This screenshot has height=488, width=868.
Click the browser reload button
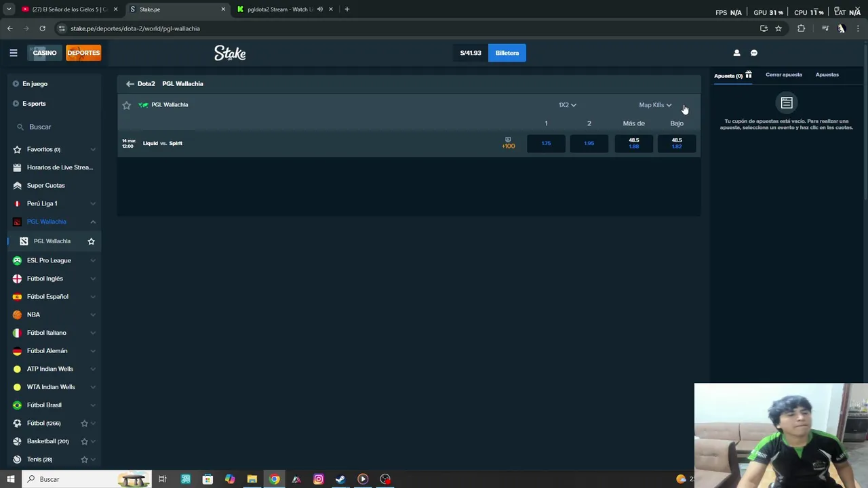42,28
